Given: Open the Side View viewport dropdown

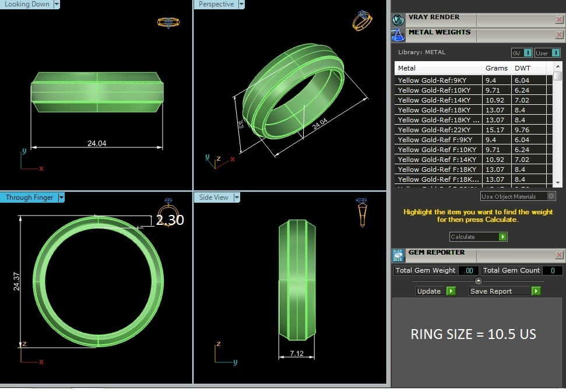Looking at the screenshot, I should coord(237,197).
